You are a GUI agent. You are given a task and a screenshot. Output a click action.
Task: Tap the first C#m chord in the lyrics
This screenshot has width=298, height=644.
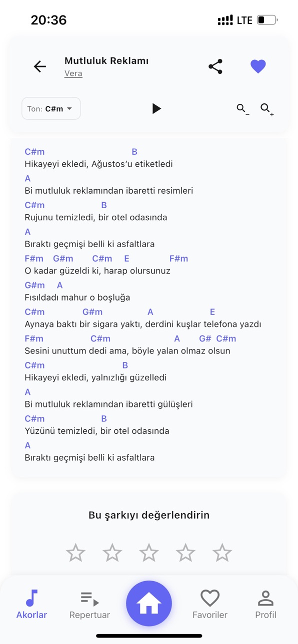[34, 152]
